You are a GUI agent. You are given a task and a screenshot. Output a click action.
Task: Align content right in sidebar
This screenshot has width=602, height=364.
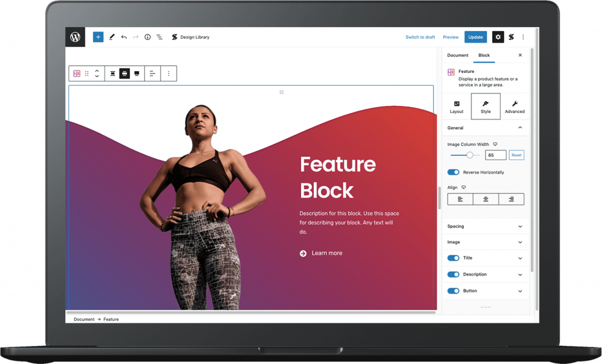(x=511, y=199)
